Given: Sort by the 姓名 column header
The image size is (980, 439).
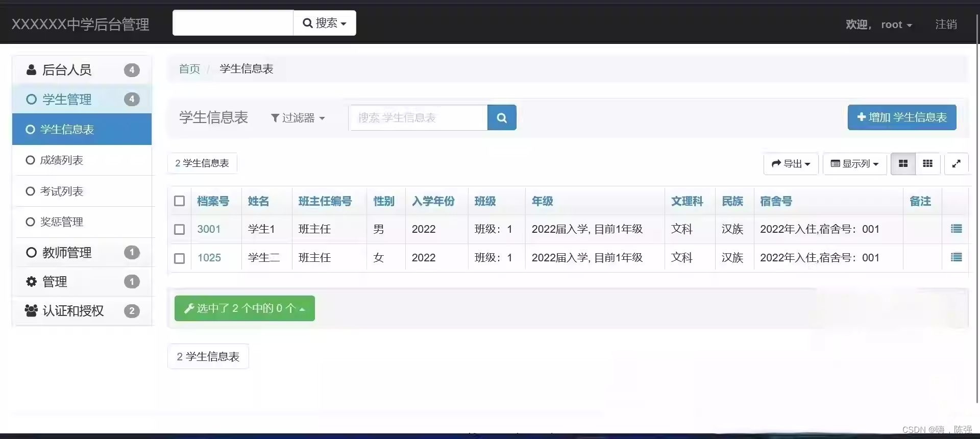Looking at the screenshot, I should [258, 201].
